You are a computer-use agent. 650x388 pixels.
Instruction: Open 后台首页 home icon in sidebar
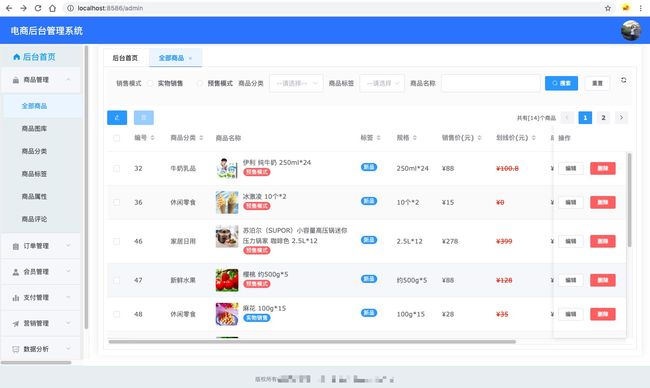pyautogui.click(x=17, y=57)
